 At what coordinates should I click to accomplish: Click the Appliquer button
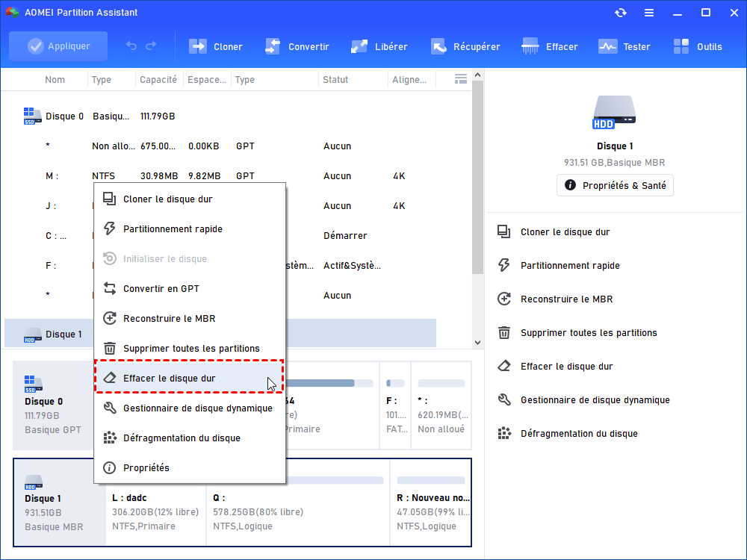[58, 46]
